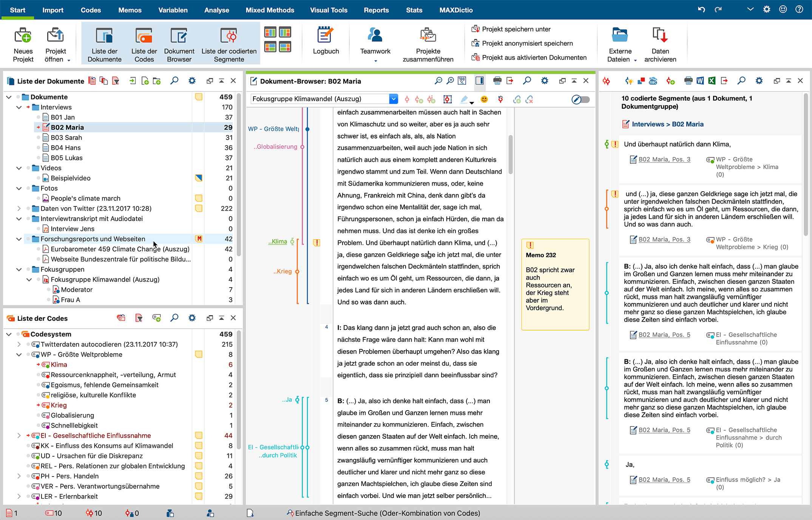Open memo of Forschungsreports und Webseiten

(x=199, y=239)
